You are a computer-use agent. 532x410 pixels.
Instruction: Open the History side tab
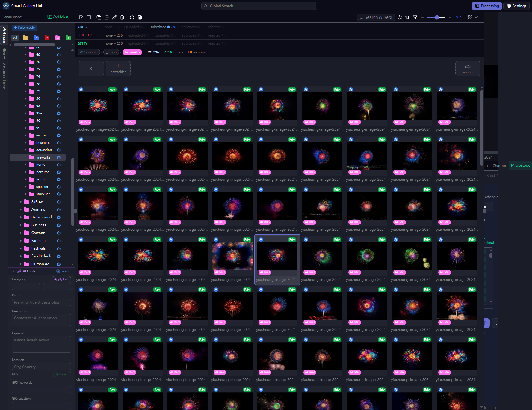(4, 53)
